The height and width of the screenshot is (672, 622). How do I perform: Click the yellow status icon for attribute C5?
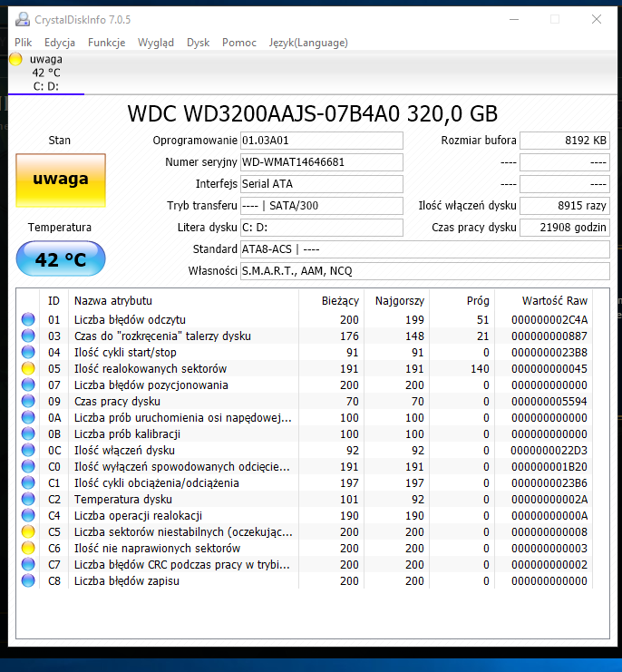[x=28, y=531]
